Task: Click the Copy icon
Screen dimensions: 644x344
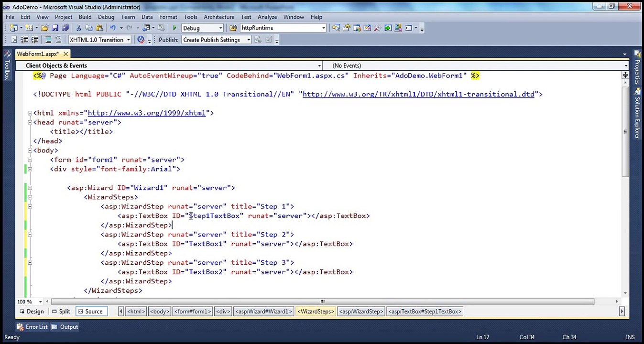Action: pos(89,28)
